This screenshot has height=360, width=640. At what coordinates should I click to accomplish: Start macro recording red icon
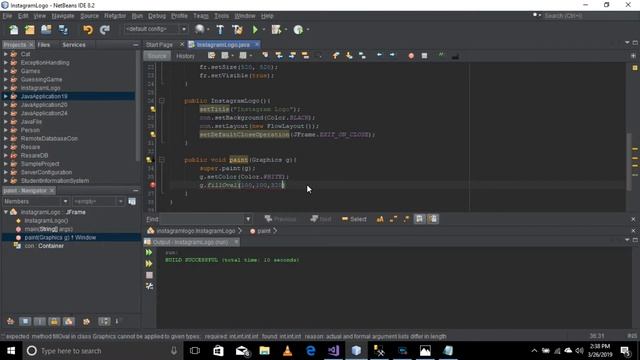411,56
